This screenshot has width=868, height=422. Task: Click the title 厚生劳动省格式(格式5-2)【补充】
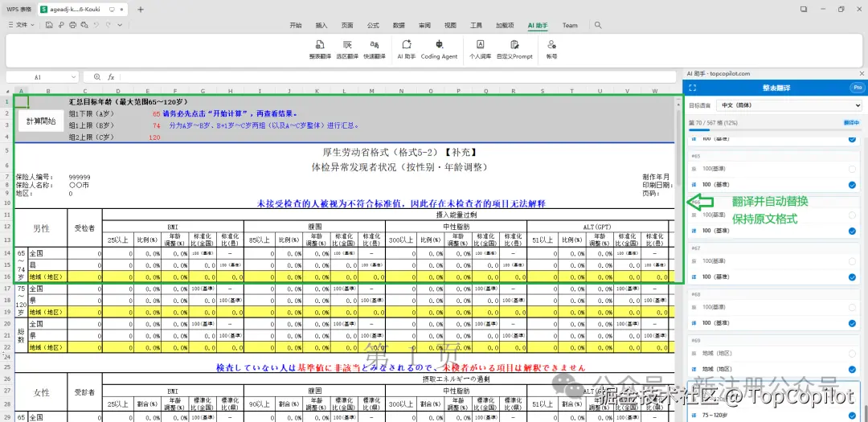click(399, 152)
